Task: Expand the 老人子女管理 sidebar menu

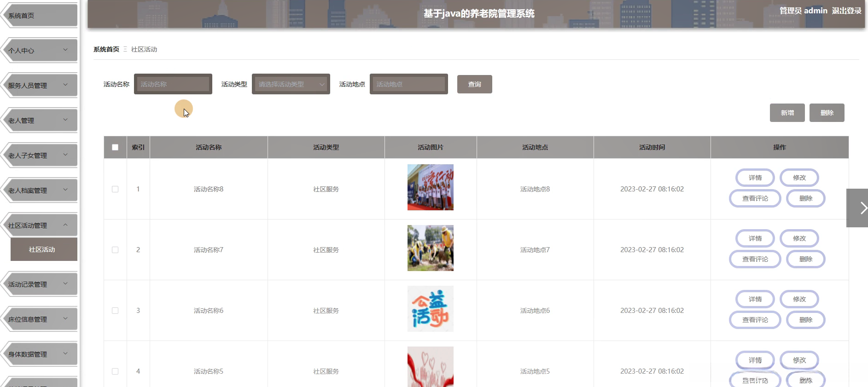Action: click(x=40, y=156)
